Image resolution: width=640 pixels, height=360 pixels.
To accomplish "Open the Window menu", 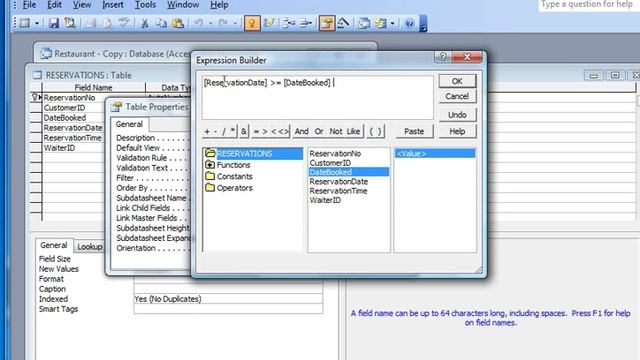I will tap(183, 5).
